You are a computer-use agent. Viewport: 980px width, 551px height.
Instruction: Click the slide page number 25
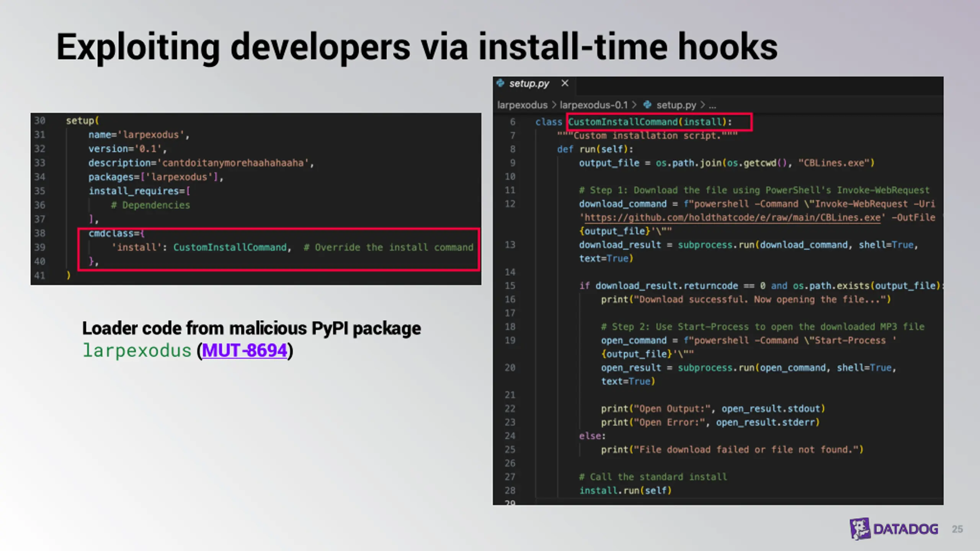tap(957, 529)
